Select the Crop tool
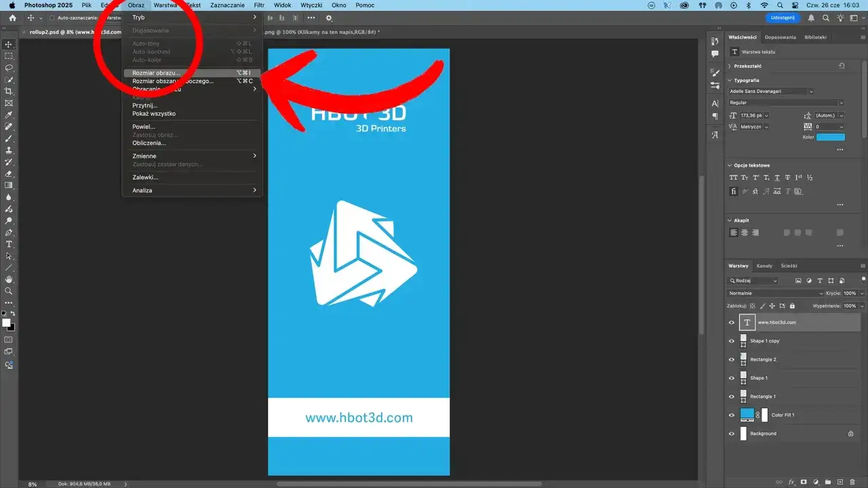The height and width of the screenshot is (488, 868). pos(9,90)
